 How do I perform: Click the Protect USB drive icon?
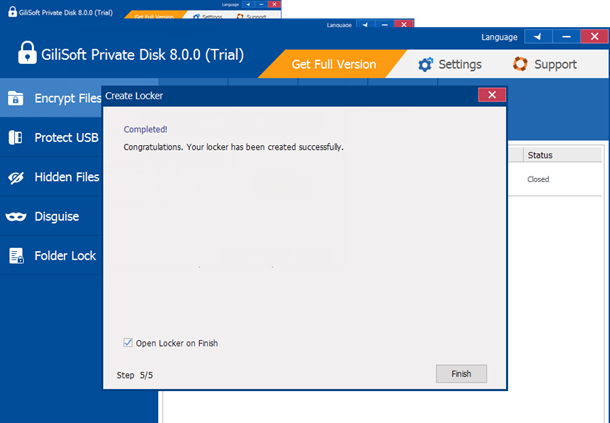point(16,137)
